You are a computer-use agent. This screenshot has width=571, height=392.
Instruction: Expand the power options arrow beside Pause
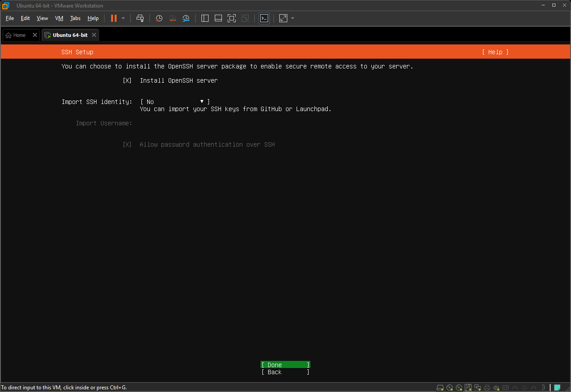click(x=123, y=18)
